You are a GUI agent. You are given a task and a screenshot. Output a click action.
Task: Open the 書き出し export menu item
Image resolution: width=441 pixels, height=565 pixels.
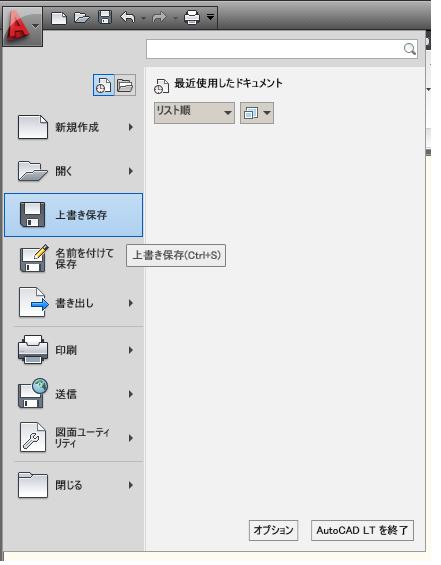point(74,303)
